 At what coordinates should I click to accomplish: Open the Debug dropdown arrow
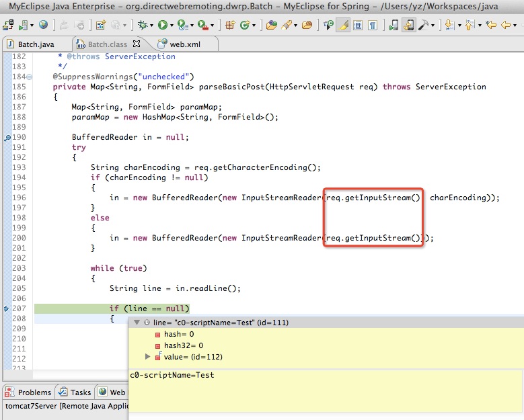click(151, 26)
